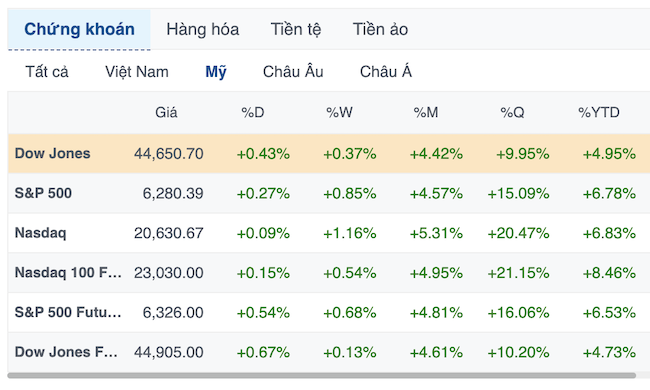Click the Dow Jones index row

tap(329, 153)
